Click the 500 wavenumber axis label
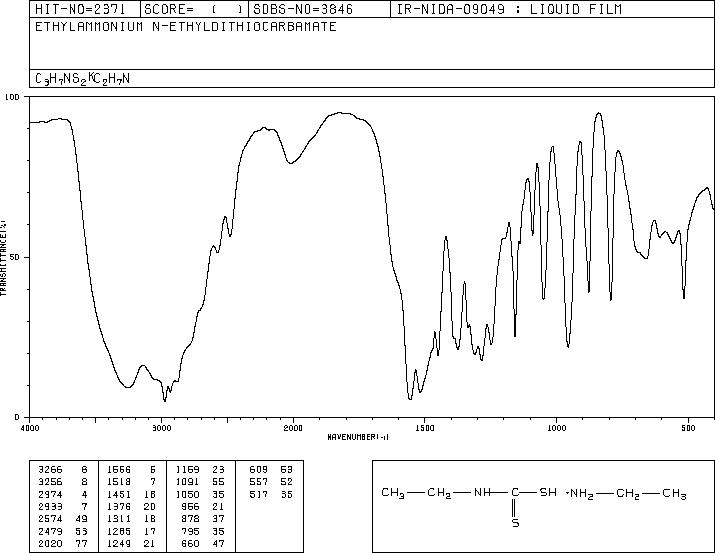This screenshot has height=553, width=715. [x=688, y=428]
